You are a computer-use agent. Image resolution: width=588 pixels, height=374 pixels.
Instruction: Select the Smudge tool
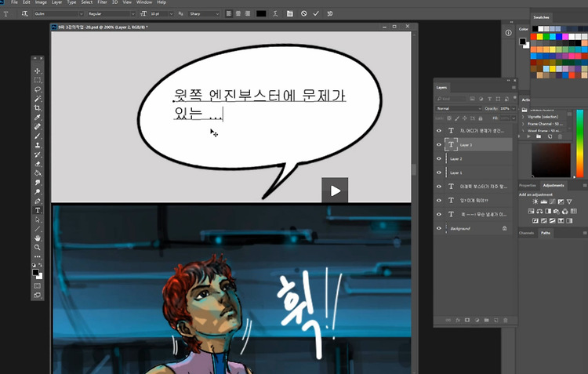point(38,183)
